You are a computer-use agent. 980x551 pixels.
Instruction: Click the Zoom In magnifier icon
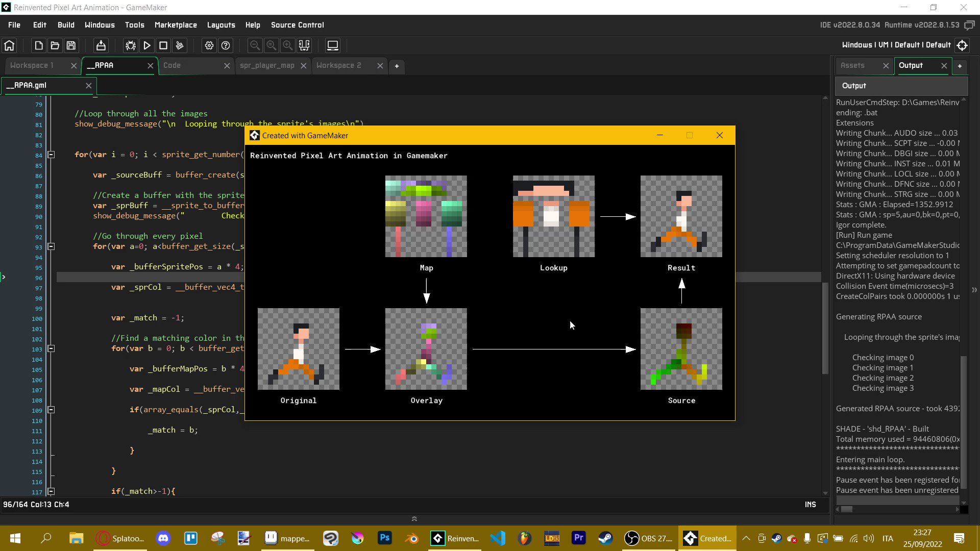coord(288,45)
